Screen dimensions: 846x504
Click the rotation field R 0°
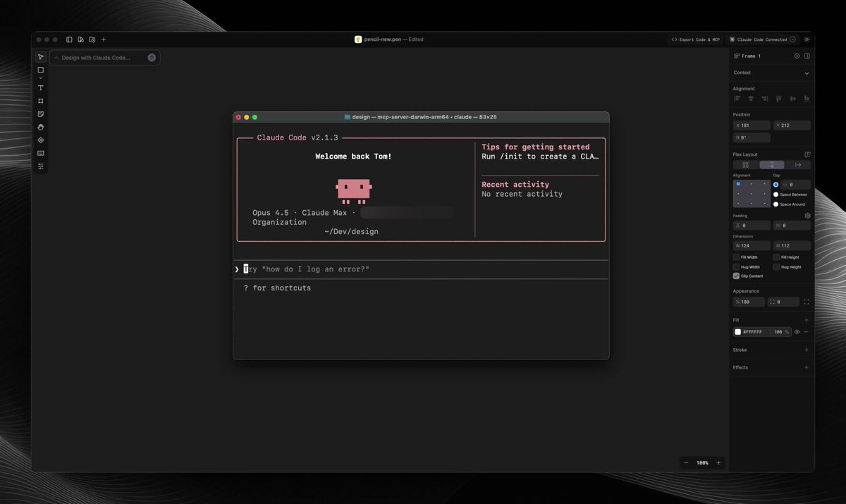752,138
